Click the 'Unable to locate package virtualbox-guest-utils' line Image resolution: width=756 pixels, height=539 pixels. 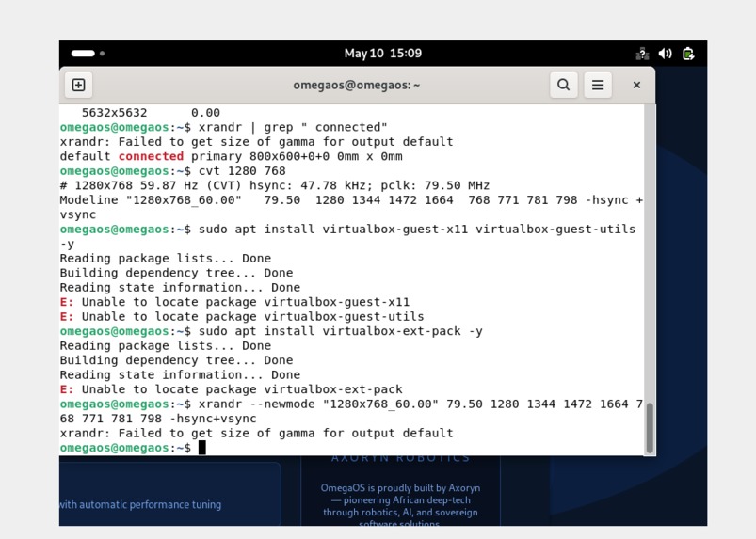click(x=242, y=316)
